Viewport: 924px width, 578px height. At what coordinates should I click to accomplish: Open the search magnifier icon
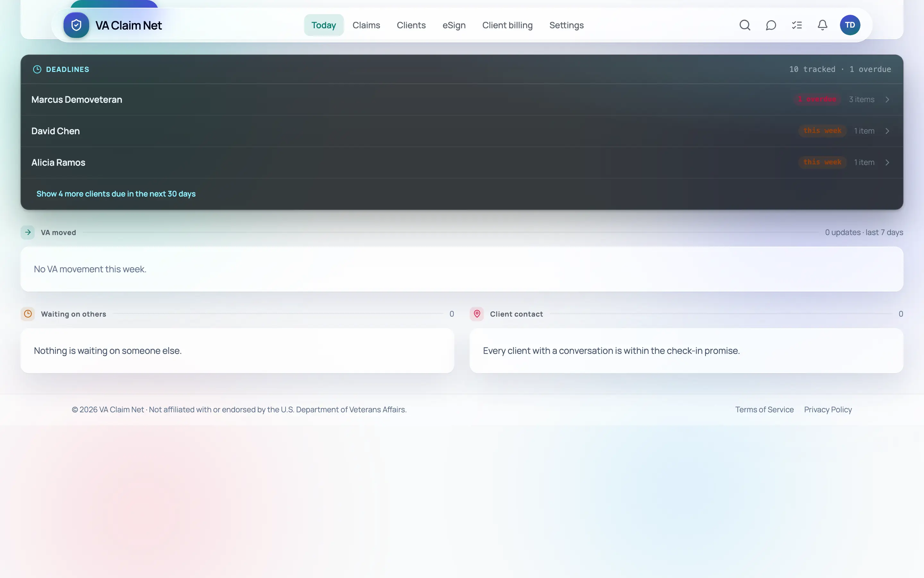tap(745, 25)
